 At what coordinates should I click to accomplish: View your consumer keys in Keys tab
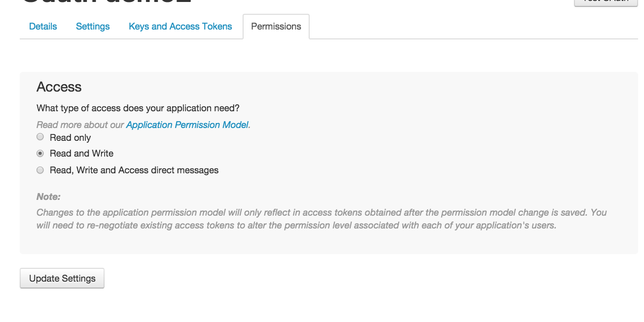(x=180, y=26)
